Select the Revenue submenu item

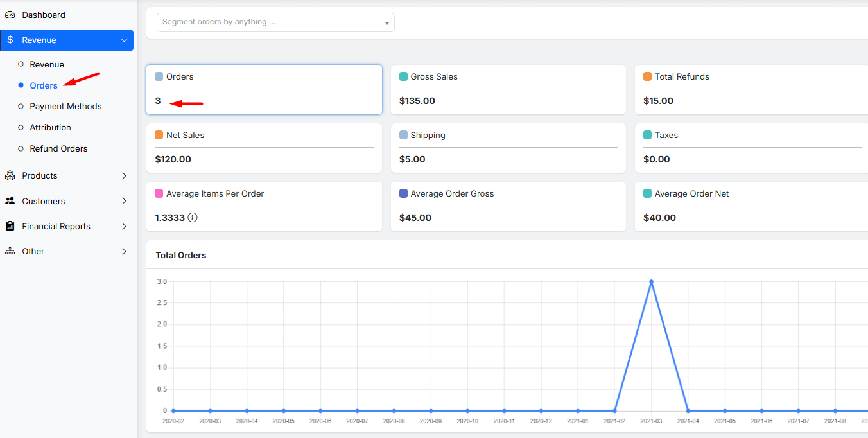tap(47, 64)
